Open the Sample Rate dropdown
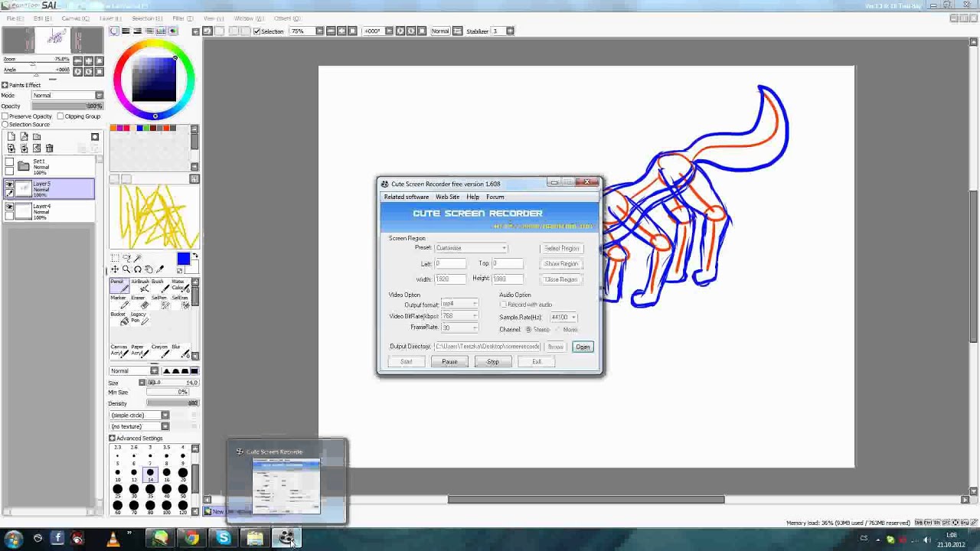The width and height of the screenshot is (980, 551). [x=563, y=317]
